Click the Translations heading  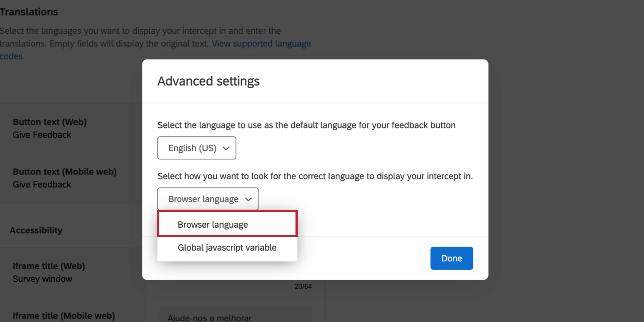click(x=29, y=12)
